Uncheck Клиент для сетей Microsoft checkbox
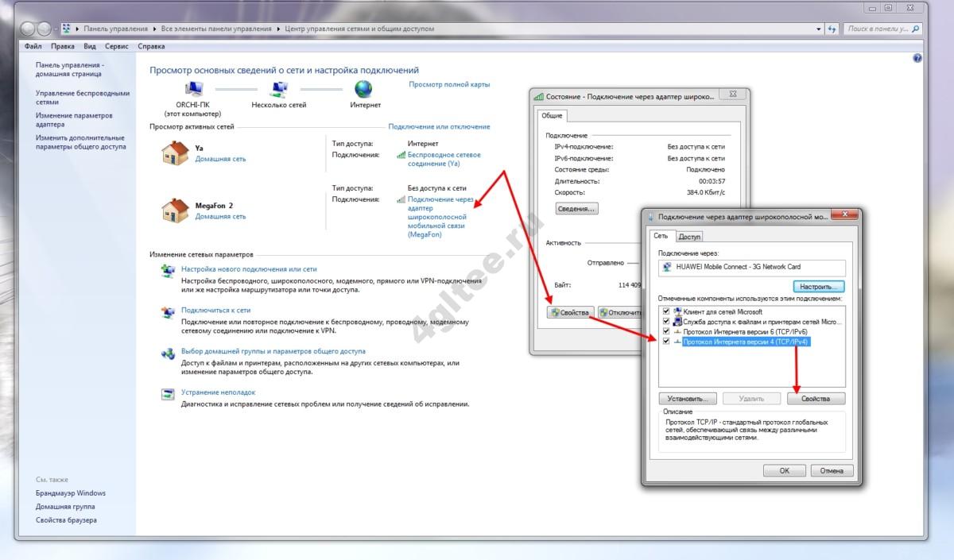This screenshot has width=954, height=560. [x=666, y=312]
